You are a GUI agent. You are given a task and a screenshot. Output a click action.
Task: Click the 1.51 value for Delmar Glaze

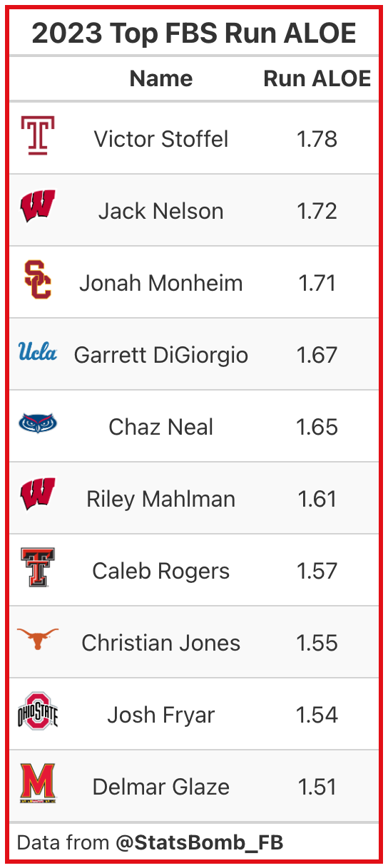coord(317,787)
